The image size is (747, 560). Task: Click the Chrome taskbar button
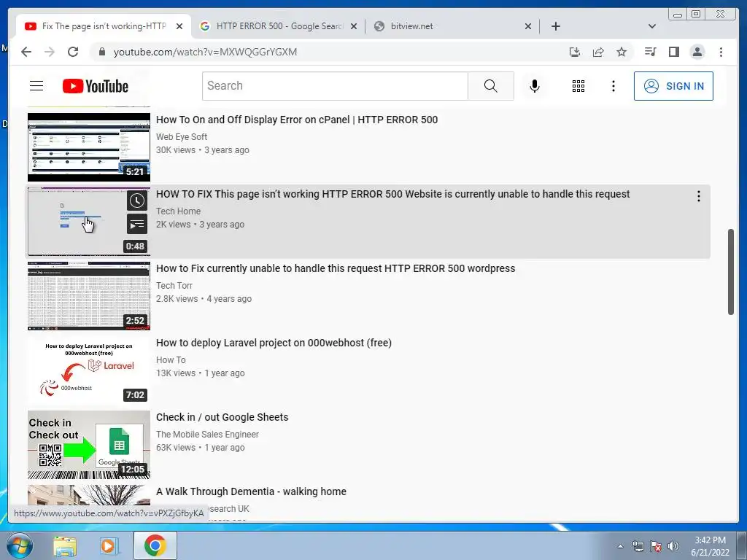pos(155,545)
